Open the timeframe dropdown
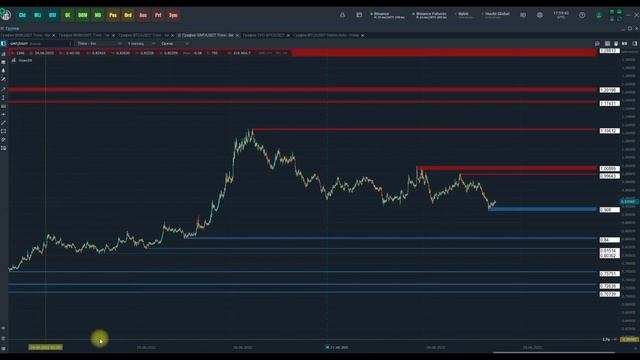 [x=141, y=44]
